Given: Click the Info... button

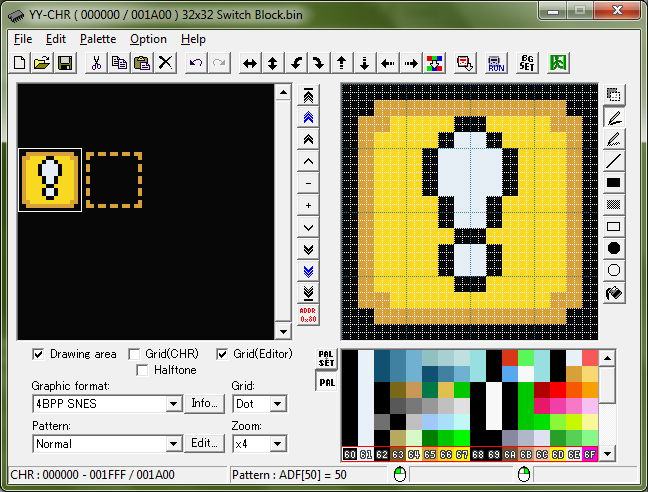Looking at the screenshot, I should (x=204, y=403).
